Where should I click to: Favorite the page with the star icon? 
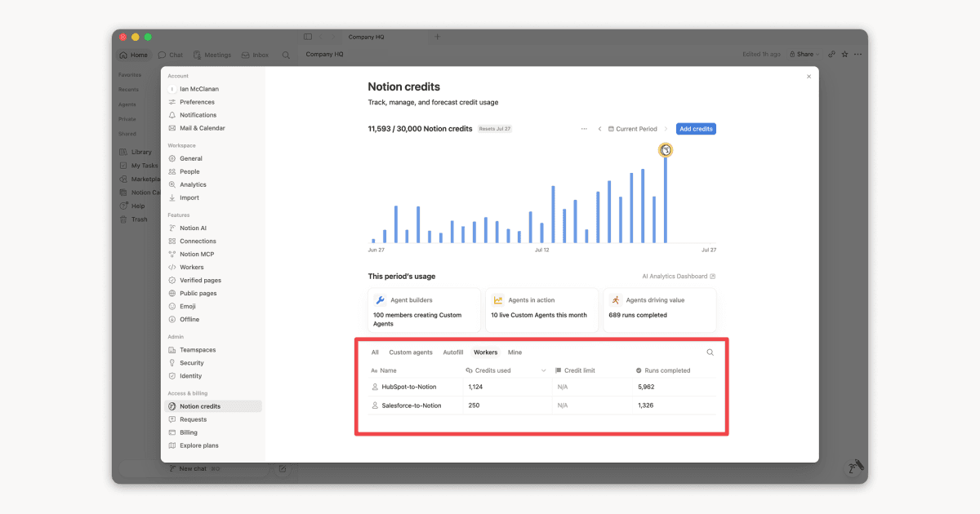tap(844, 54)
